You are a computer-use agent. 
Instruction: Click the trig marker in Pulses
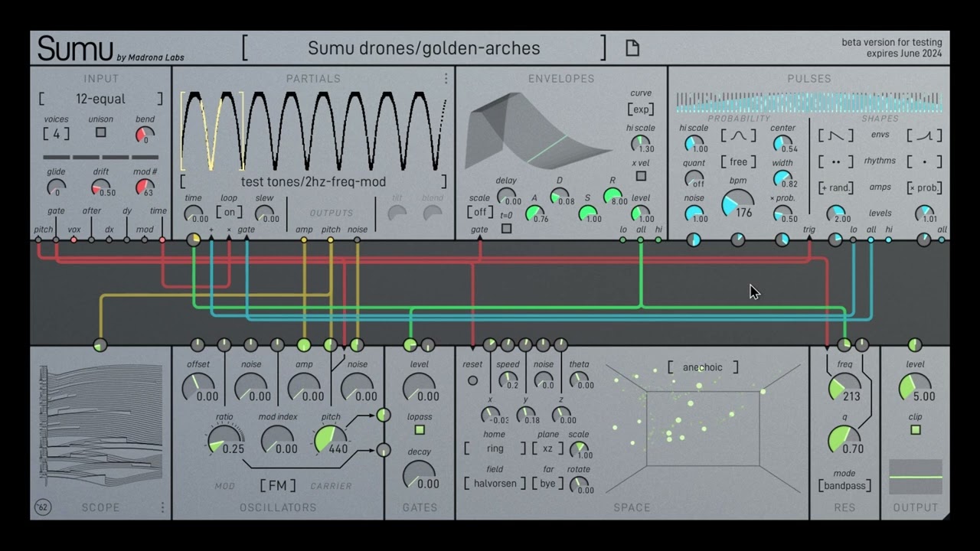(x=810, y=239)
